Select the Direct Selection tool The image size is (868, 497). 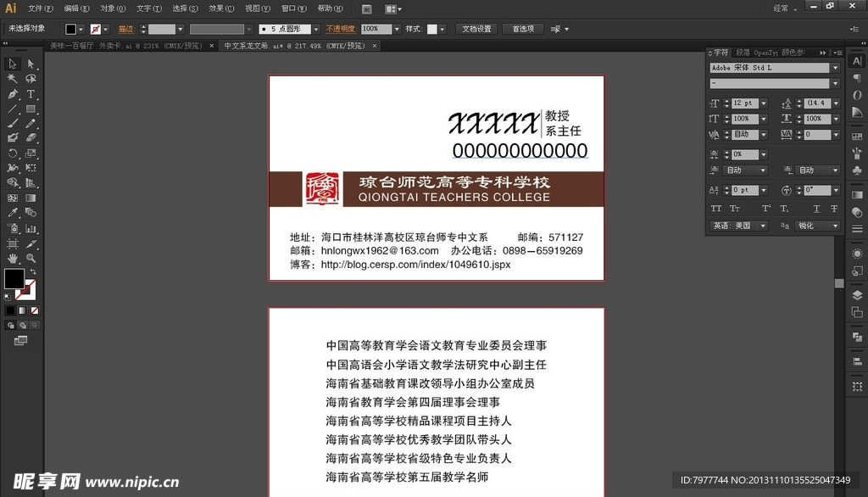[x=31, y=64]
